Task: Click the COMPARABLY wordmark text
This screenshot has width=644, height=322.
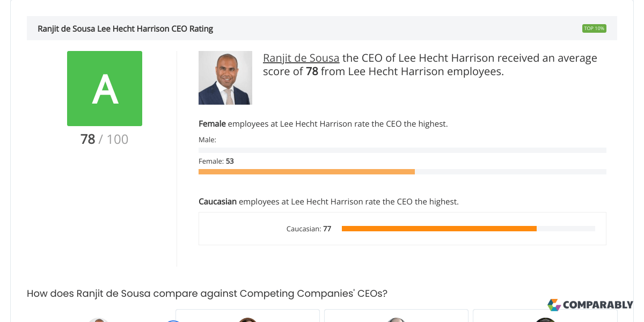Action: (x=598, y=305)
